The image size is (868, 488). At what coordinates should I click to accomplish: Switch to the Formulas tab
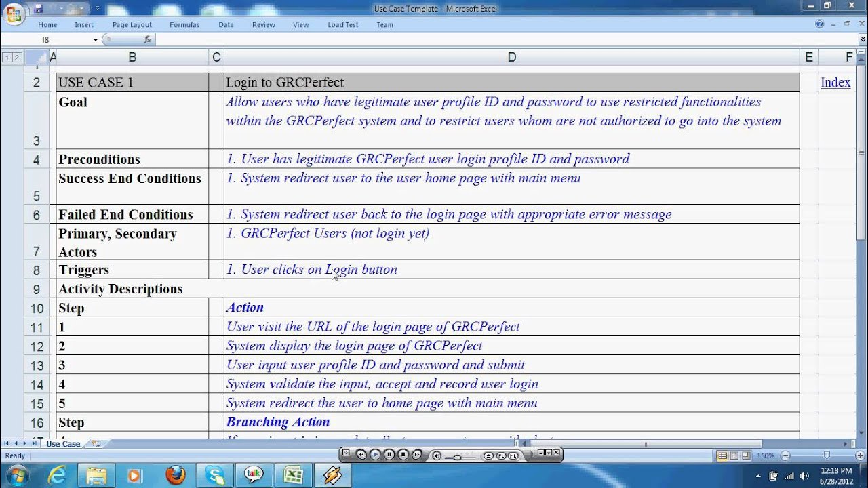(184, 25)
